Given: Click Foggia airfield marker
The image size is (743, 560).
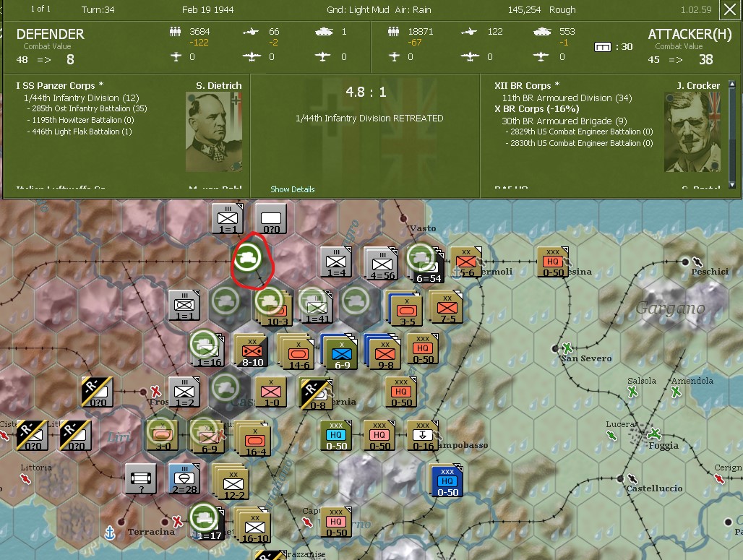Looking at the screenshot, I should 656,433.
